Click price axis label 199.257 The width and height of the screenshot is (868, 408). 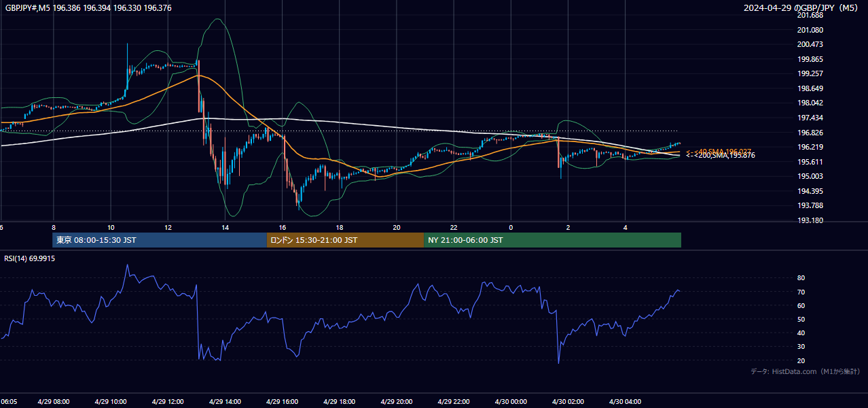810,73
